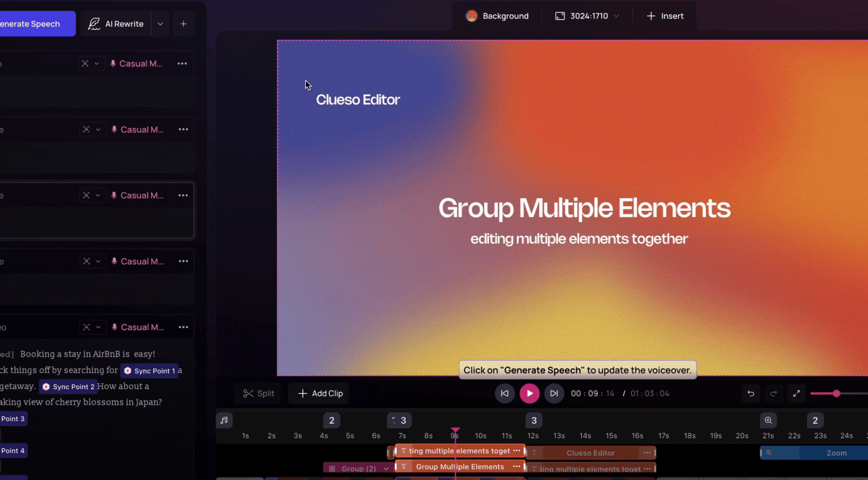Click the 20s tick on timeline ruler
868x480 pixels.
coord(742,436)
